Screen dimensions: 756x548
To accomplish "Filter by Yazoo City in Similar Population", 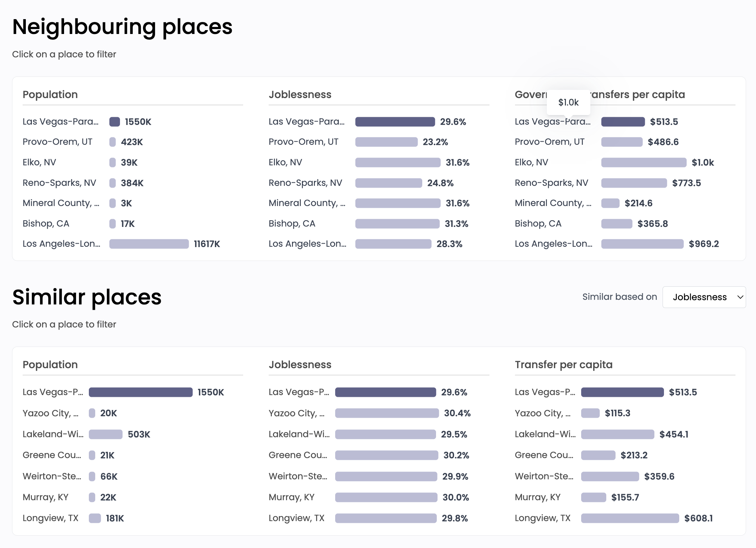I will 50,413.
